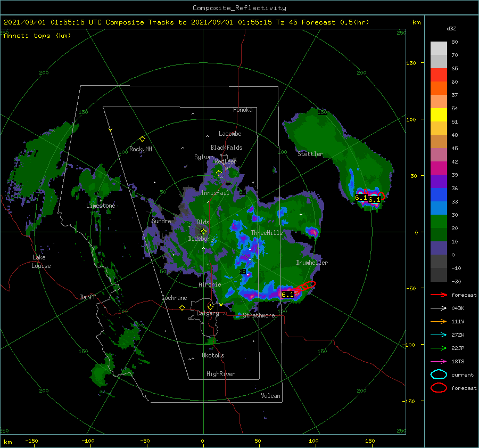Viewport: 479px width, 448px height.
Task: Select the white 04DK arrow in legend
Action: (x=439, y=308)
